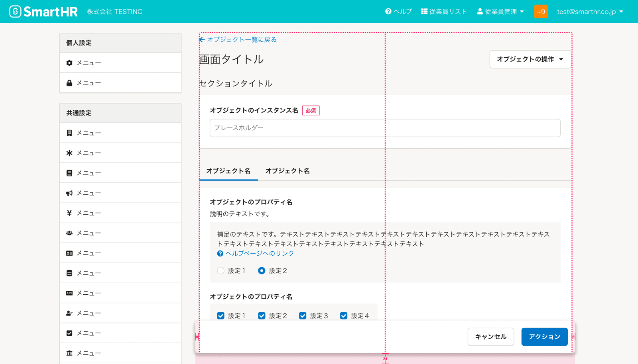Image resolution: width=638 pixels, height=364 pixels.
Task: Select the 設定1 radio button
Action: (x=221, y=270)
